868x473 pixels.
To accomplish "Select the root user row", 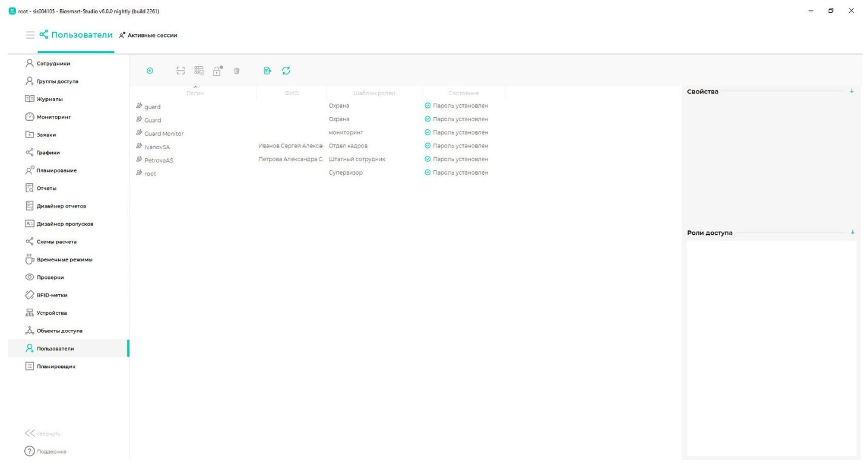I will click(150, 173).
